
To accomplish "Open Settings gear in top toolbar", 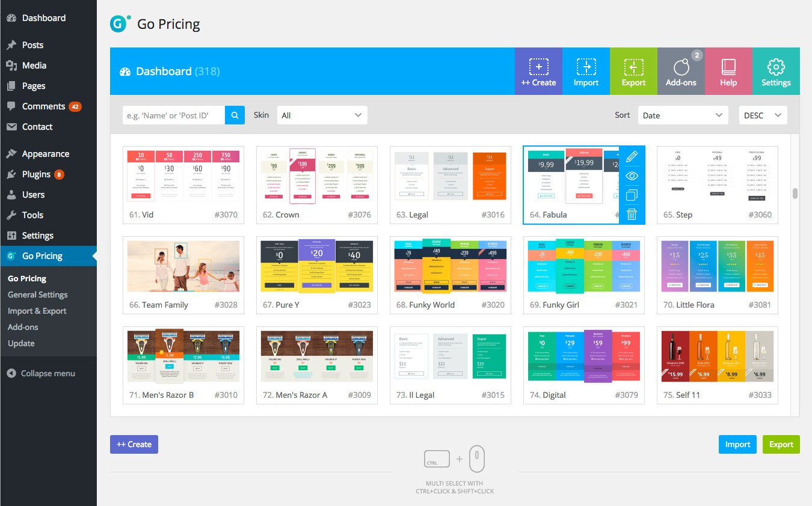I will click(x=776, y=72).
